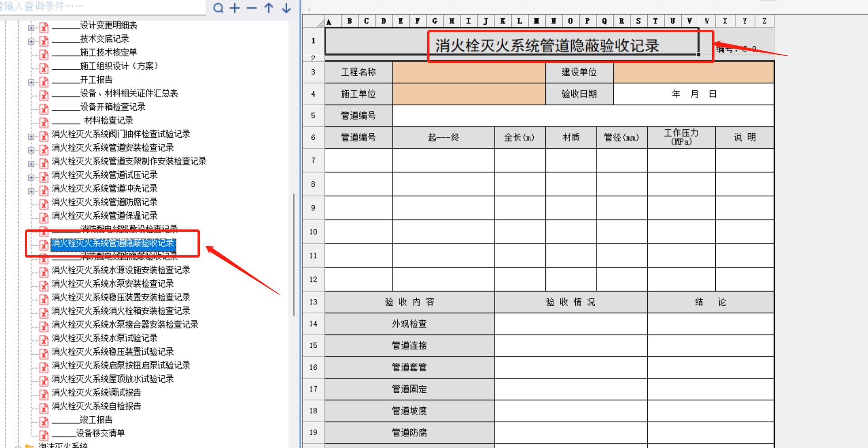Image resolution: width=868 pixels, height=448 pixels.
Task: Click the select-all corner of spreadsheet
Action: 313,21
